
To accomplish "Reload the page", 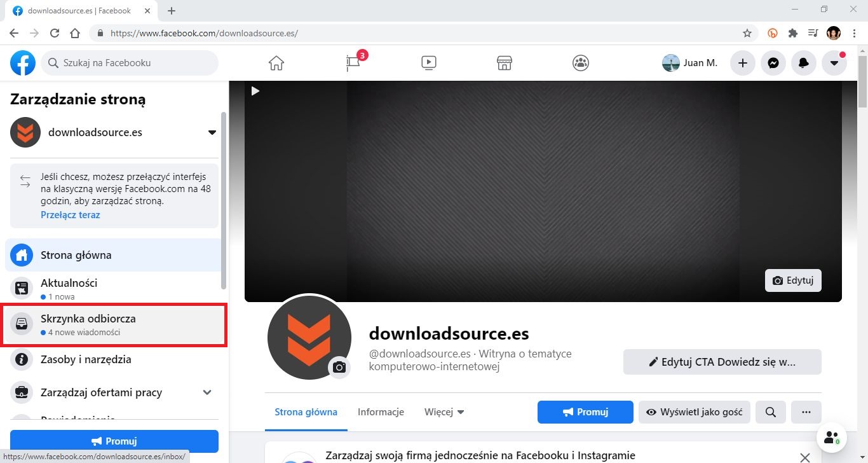I will pyautogui.click(x=55, y=33).
